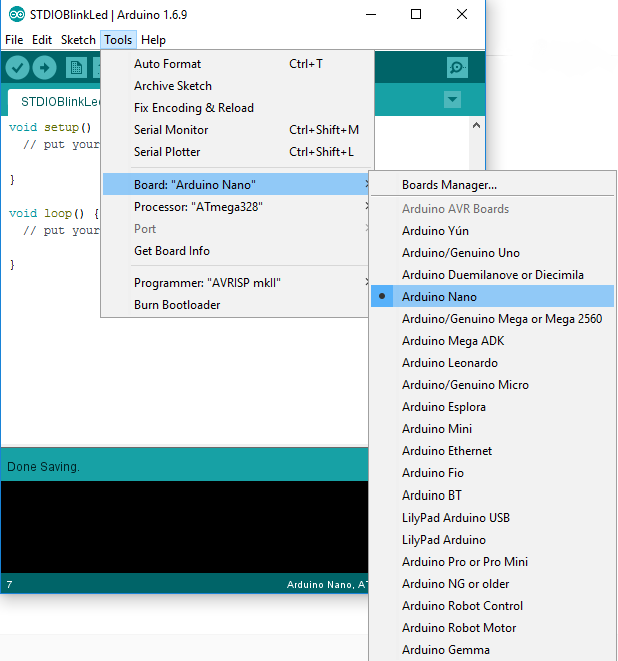Click Burn Bootloader
Image resolution: width=618 pixels, height=661 pixels.
coord(236,304)
